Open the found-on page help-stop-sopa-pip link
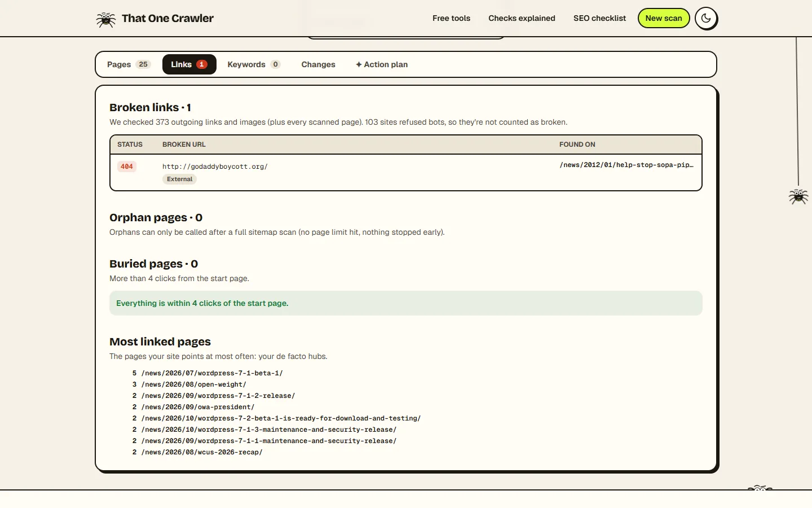The width and height of the screenshot is (812, 508). [626, 165]
